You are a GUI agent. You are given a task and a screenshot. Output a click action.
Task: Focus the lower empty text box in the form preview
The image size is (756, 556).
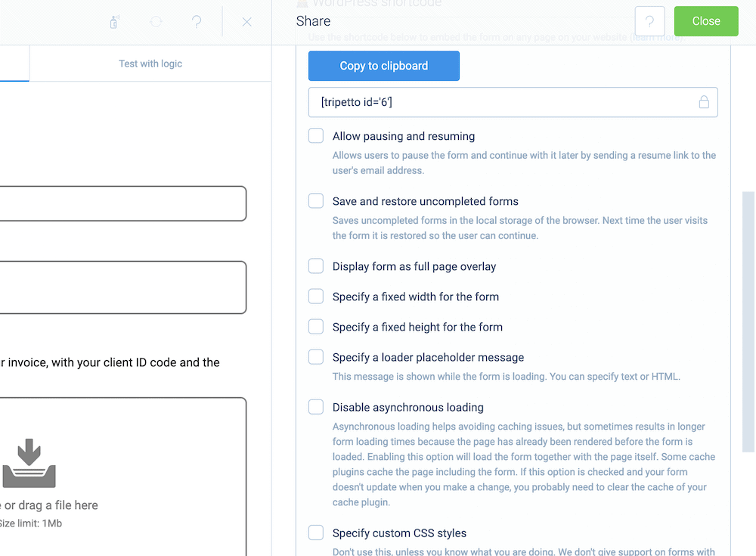point(123,287)
